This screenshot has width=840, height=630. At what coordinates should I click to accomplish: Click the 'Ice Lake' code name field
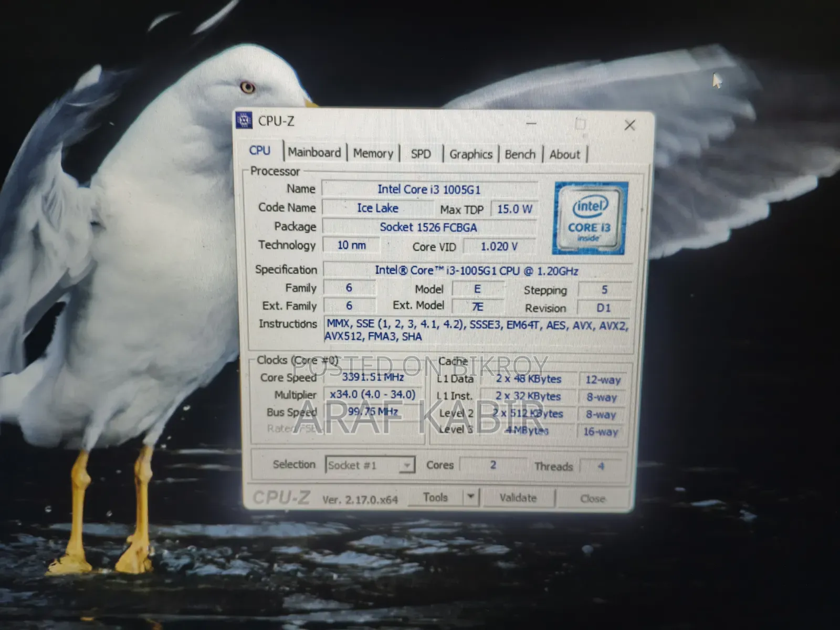378,208
